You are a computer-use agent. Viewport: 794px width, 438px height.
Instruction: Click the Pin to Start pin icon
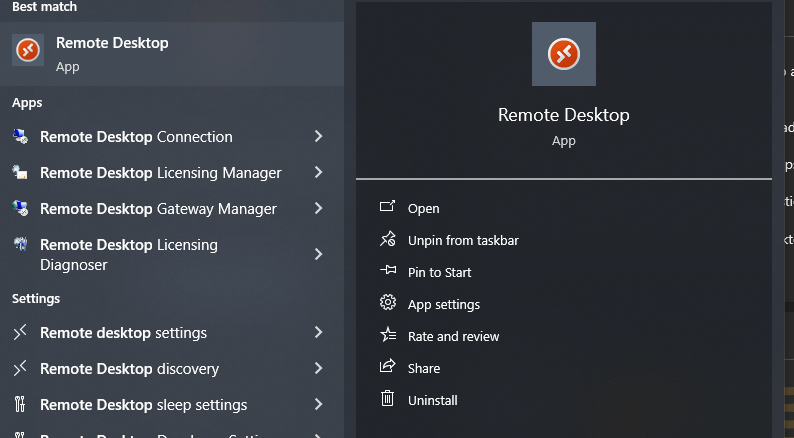[387, 271]
